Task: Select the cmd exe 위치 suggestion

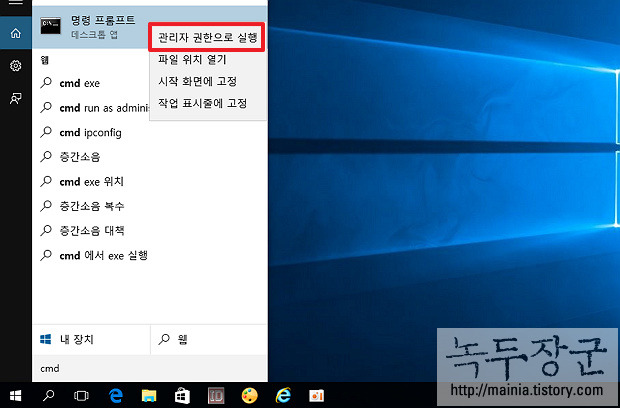Action: point(150,181)
